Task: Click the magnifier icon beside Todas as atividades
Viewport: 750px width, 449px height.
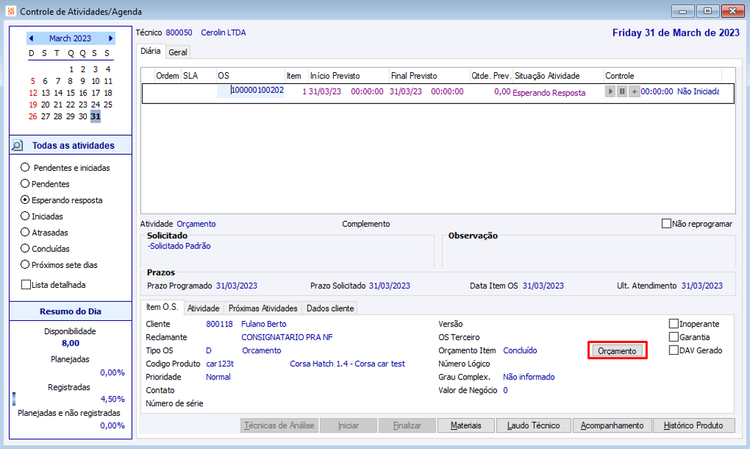Action: (17, 145)
